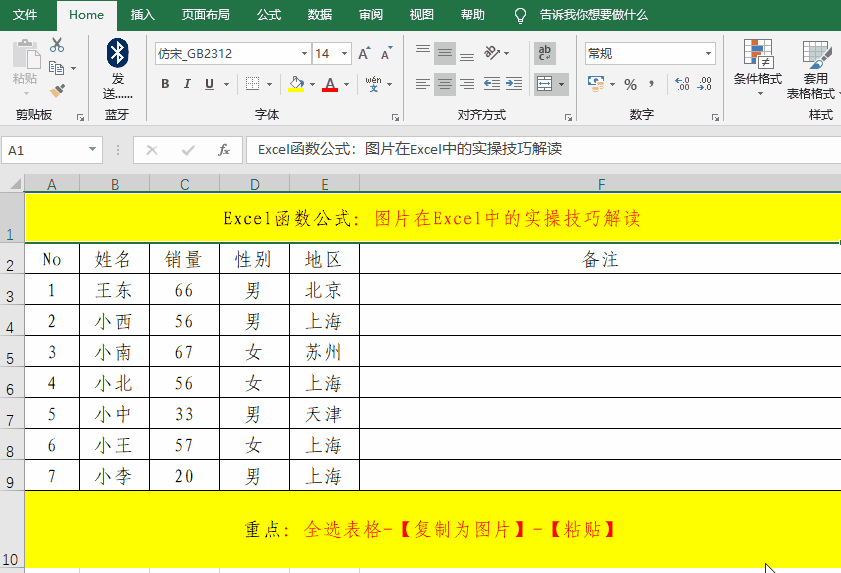Image resolution: width=841 pixels, height=573 pixels.
Task: Open alignment group (对齐方式) dialog launcher
Action: [568, 117]
